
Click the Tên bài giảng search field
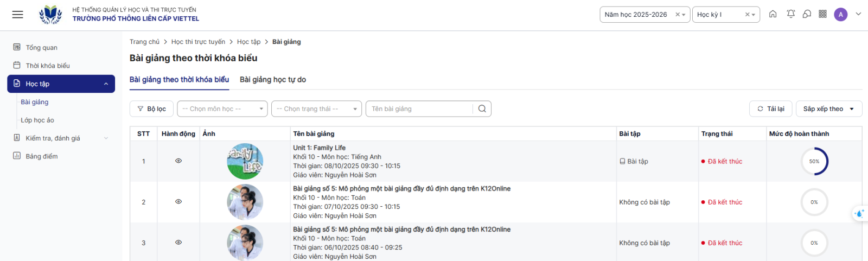pos(419,109)
